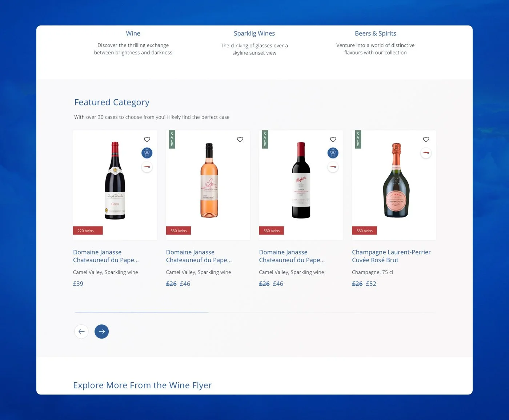The width and height of the screenshot is (509, 420).
Task: Open the Wine category
Action: [x=133, y=33]
